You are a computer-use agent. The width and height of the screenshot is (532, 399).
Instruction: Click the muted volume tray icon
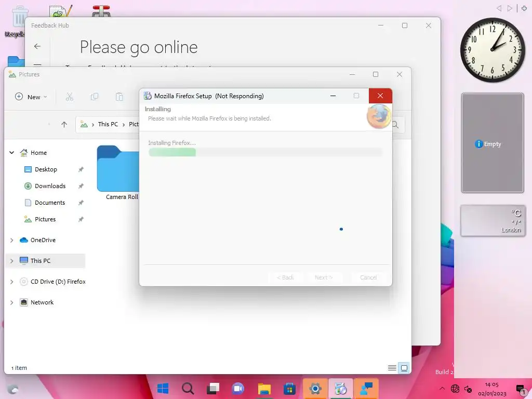468,389
